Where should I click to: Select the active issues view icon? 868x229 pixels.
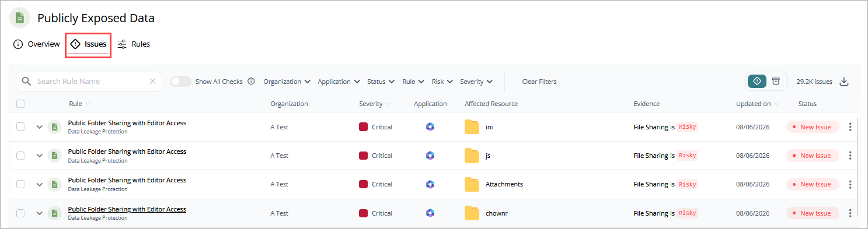point(757,81)
